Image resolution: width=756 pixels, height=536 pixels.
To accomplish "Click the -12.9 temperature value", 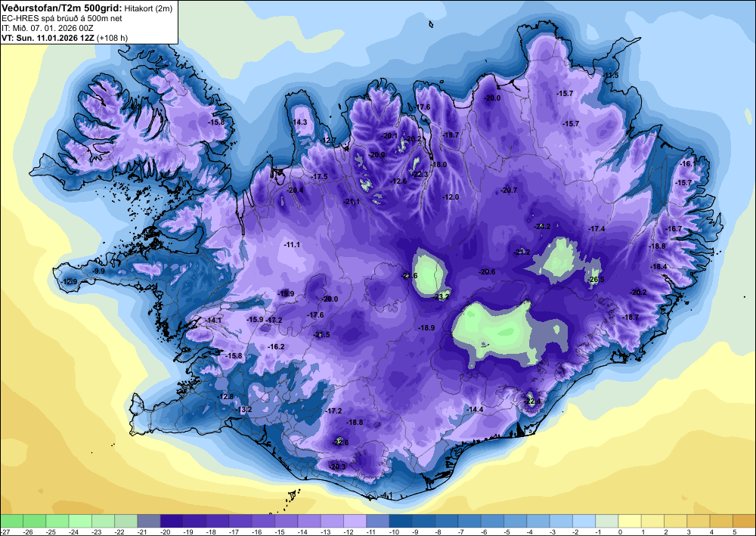I will 69,281.
